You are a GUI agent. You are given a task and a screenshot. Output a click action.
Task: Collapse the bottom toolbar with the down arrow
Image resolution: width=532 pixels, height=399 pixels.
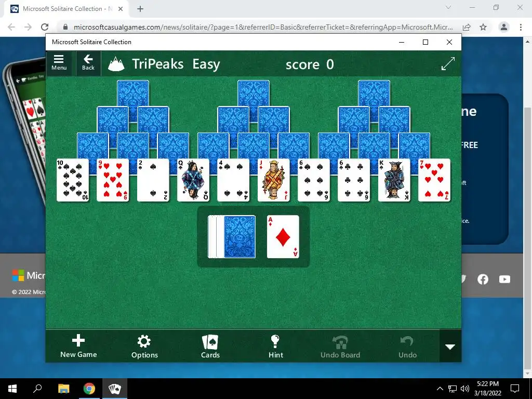coord(450,347)
